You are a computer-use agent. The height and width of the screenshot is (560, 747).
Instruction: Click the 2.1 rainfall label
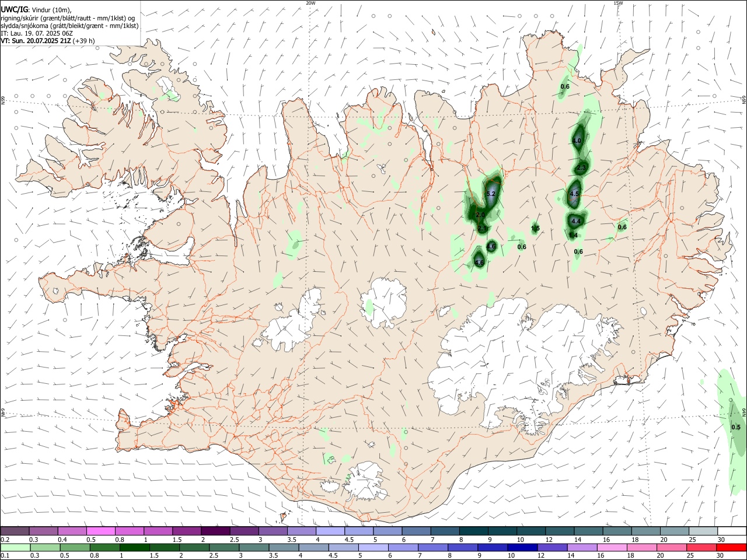pos(482,228)
